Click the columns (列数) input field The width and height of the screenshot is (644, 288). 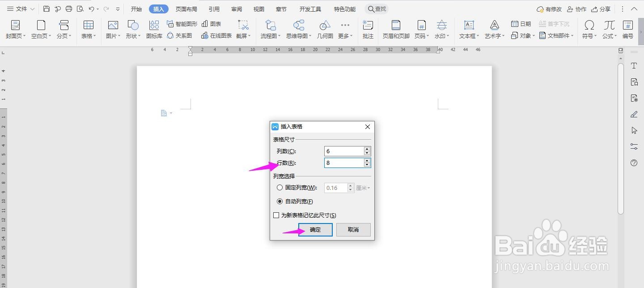(x=344, y=151)
